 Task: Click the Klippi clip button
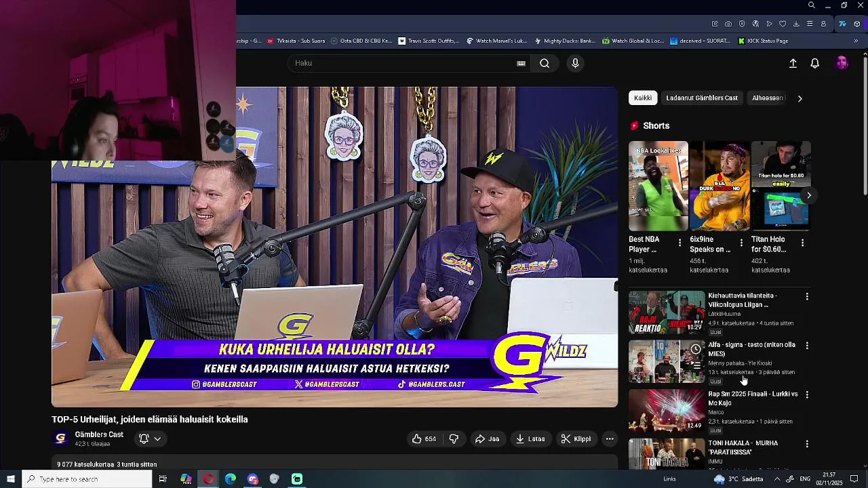pos(576,439)
